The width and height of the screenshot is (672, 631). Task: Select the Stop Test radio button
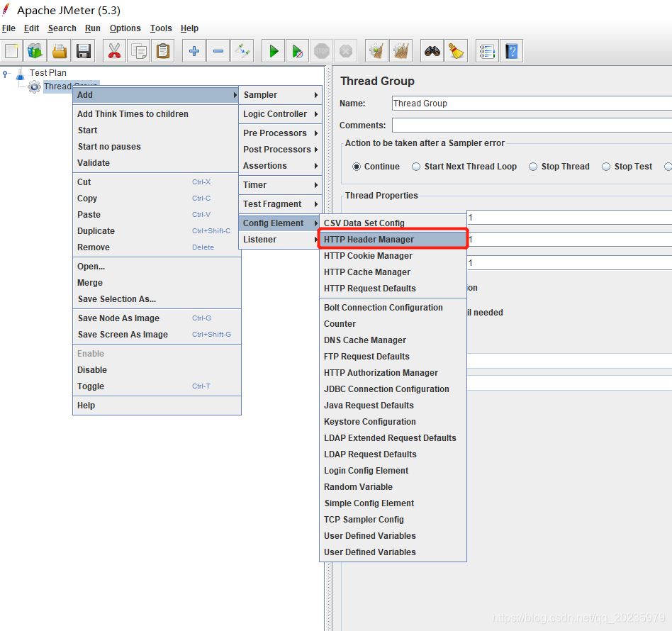click(x=606, y=167)
